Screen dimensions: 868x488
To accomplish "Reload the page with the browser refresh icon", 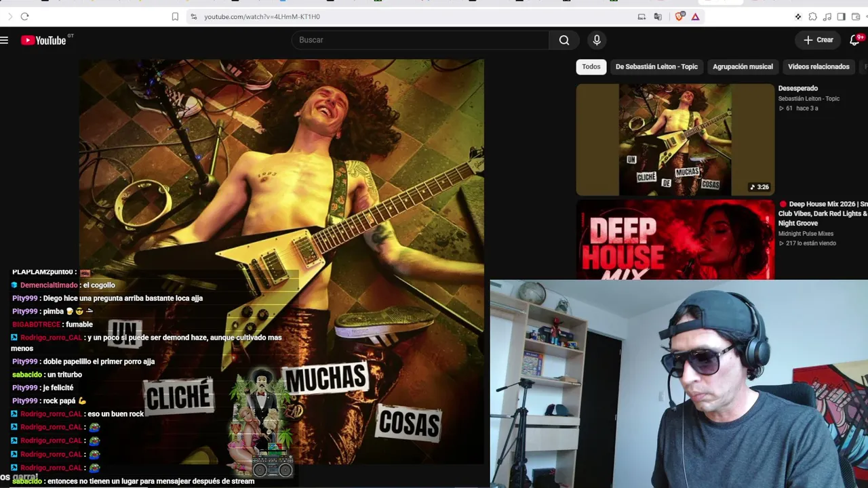I will coord(24,16).
